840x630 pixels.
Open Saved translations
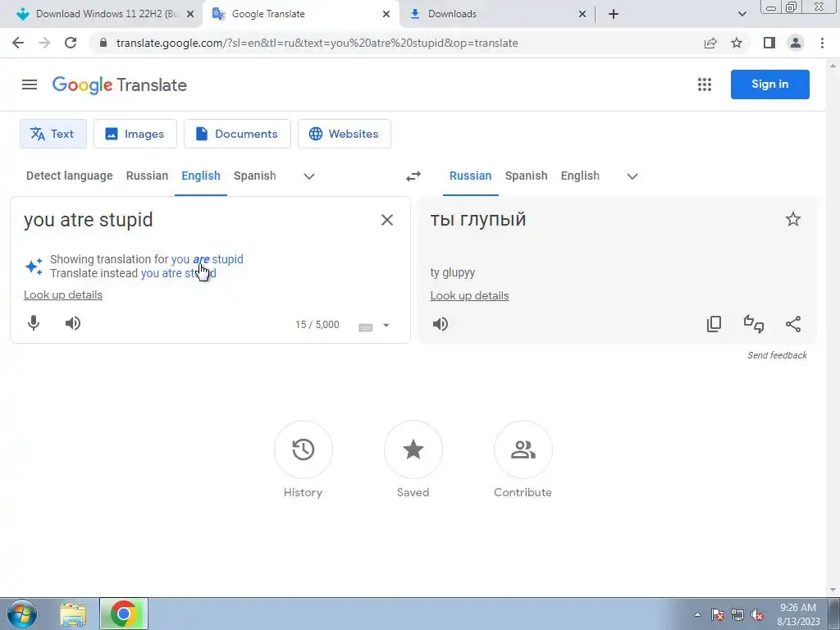(x=413, y=450)
